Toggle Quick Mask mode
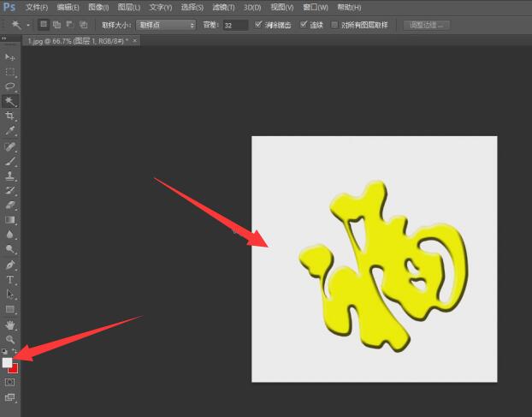 [10, 383]
